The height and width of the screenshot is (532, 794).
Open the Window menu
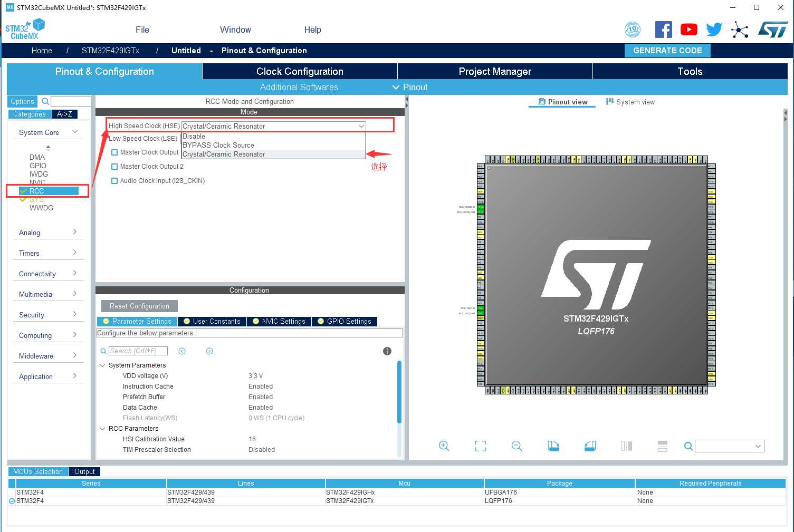pos(235,30)
